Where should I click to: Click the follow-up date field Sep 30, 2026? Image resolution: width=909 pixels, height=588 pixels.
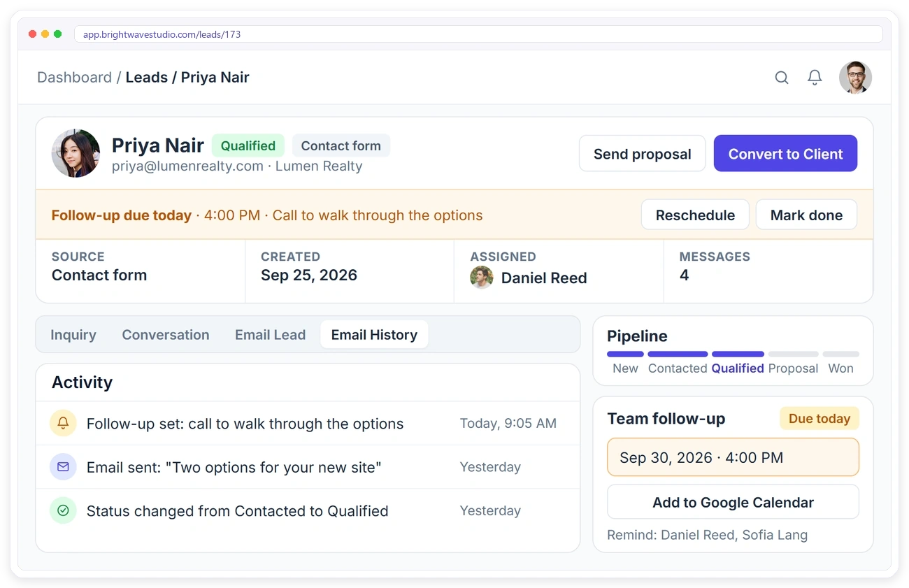pyautogui.click(x=733, y=457)
